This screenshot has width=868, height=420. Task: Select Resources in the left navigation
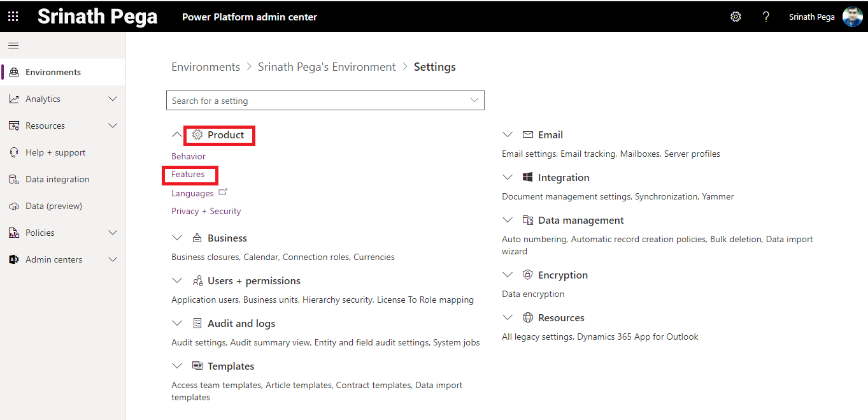(x=45, y=126)
